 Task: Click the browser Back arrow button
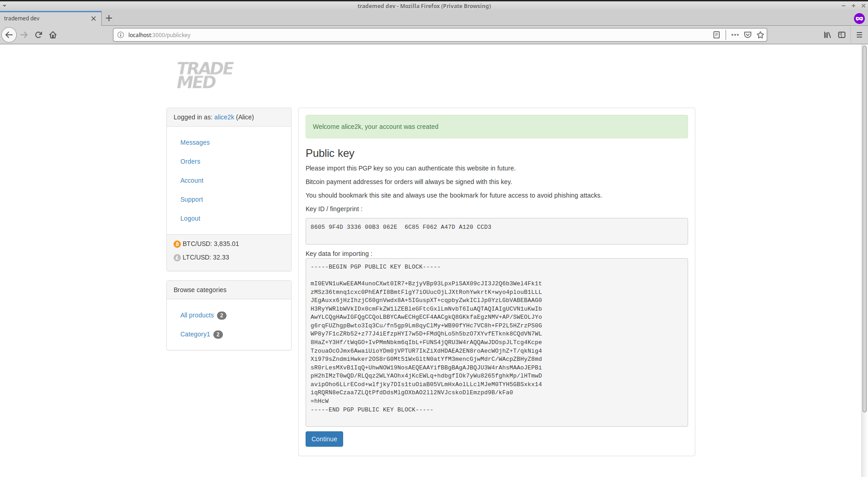[9, 35]
